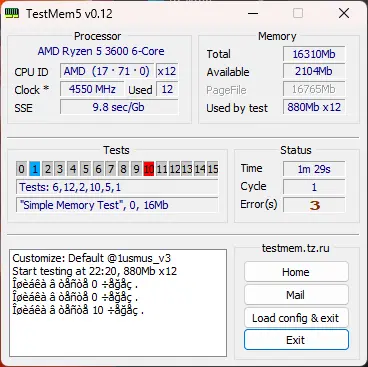The height and width of the screenshot is (367, 368).
Task: Click the x12 core count field
Action: click(167, 71)
